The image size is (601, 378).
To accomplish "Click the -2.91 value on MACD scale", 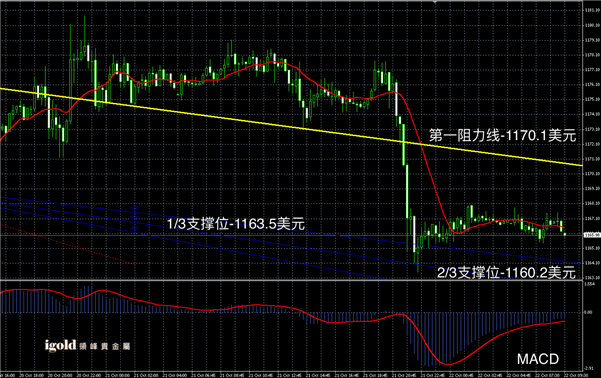I will [589, 368].
